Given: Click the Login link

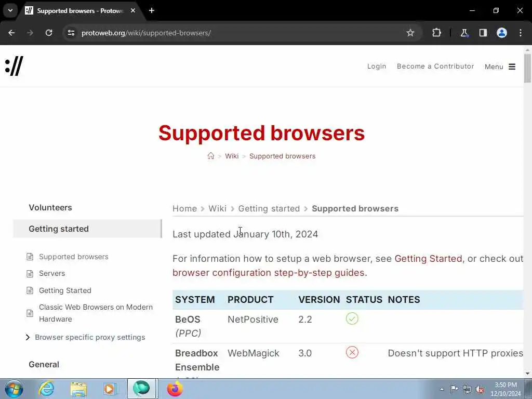Looking at the screenshot, I should tap(377, 66).
